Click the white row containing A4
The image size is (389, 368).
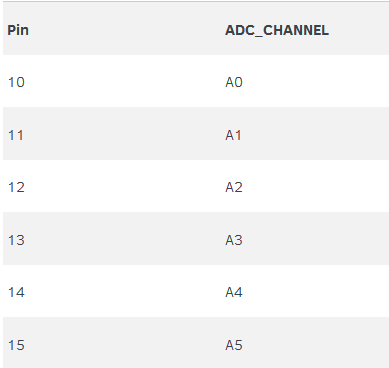[x=196, y=291]
